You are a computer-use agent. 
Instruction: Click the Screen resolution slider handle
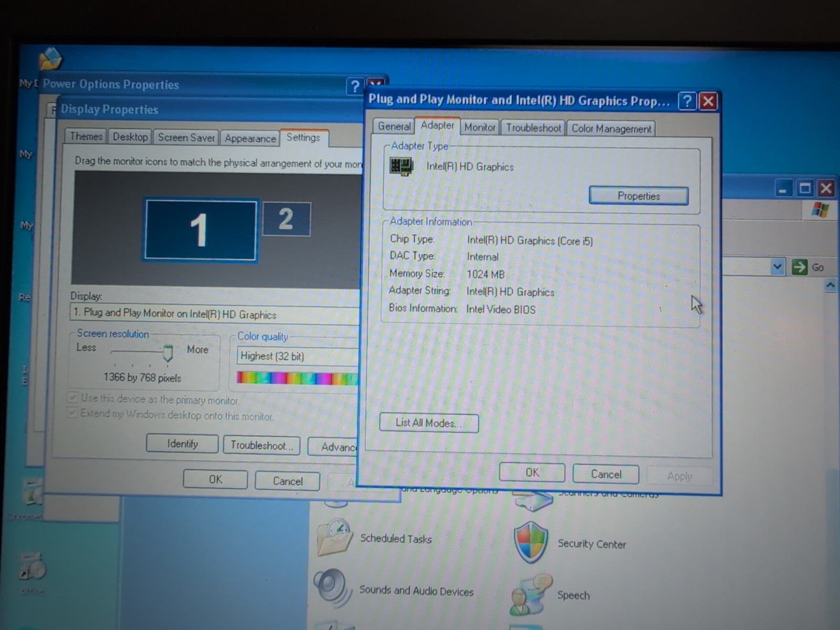coord(167,353)
